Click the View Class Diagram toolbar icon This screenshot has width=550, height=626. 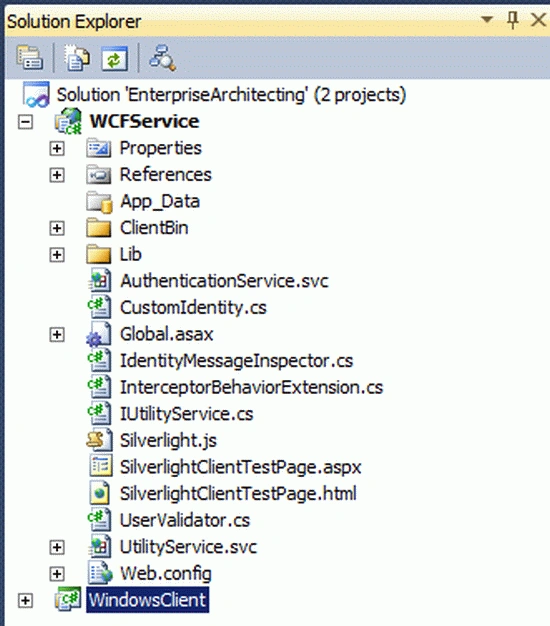click(x=162, y=58)
